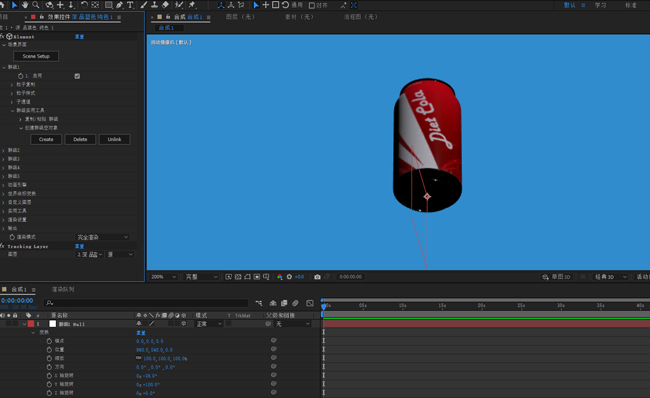
Task: Toggle the group 1 enable checkbox
Action: pos(77,76)
